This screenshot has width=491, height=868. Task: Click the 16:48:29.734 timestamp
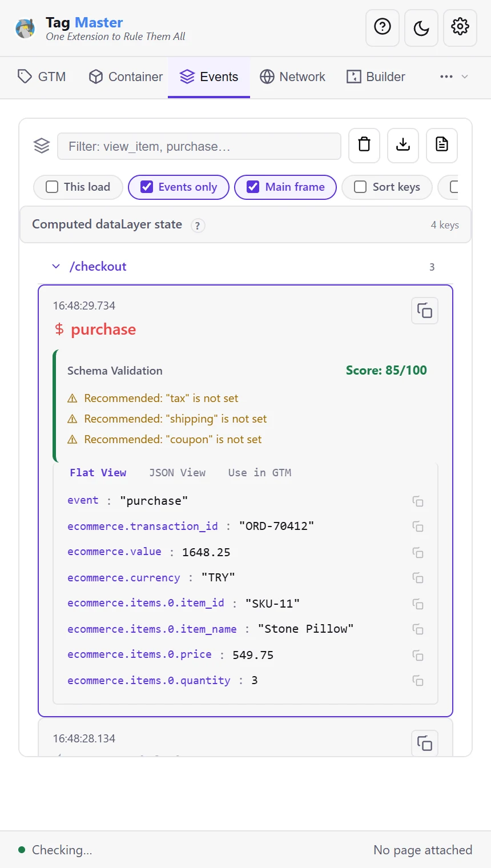coord(84,306)
